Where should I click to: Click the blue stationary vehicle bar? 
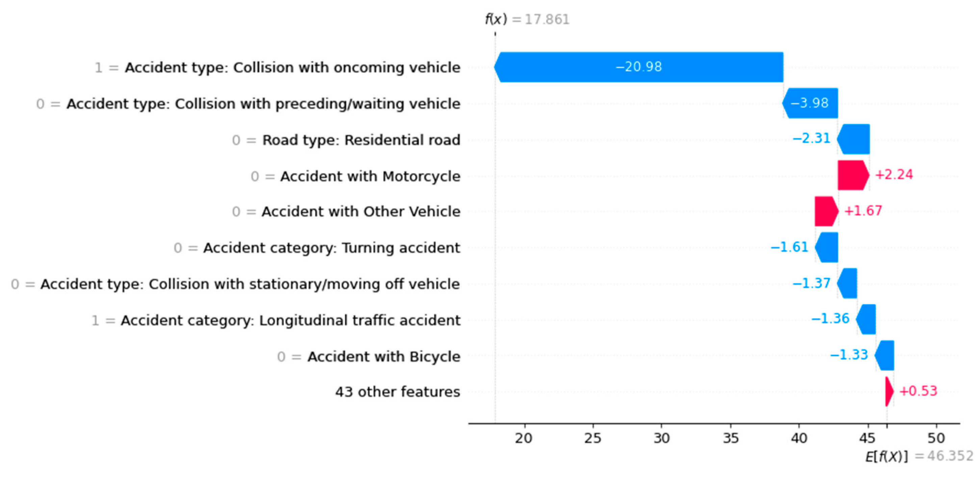[848, 284]
